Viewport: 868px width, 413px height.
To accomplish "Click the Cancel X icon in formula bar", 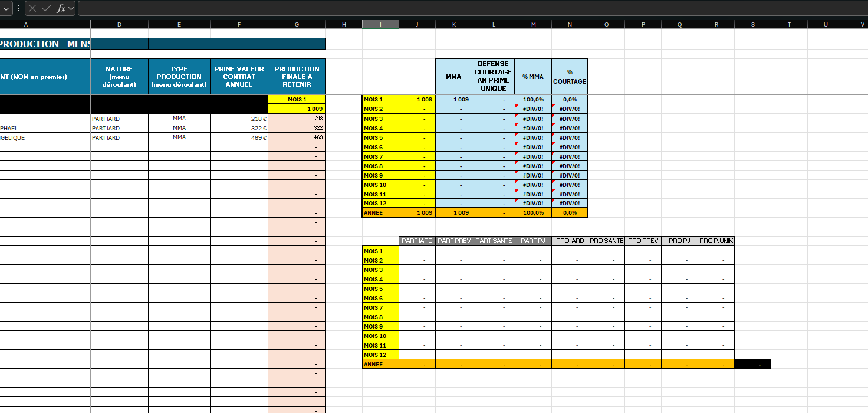I will [32, 8].
